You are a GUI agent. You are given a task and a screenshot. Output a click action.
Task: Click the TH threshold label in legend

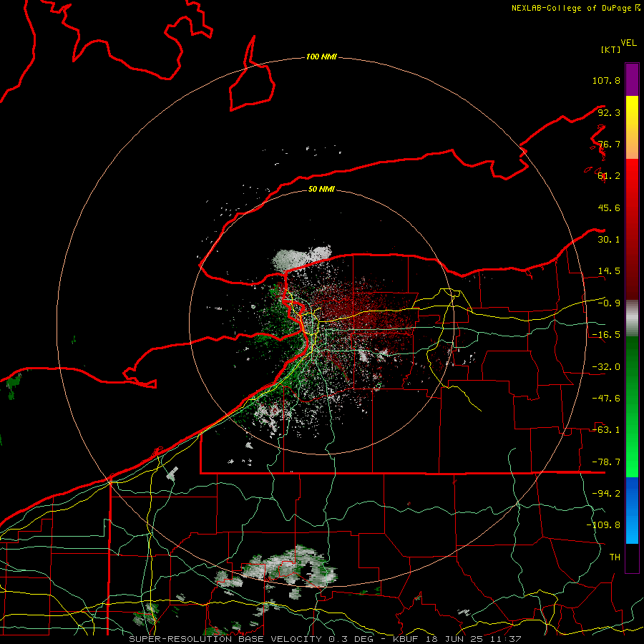[x=615, y=557]
